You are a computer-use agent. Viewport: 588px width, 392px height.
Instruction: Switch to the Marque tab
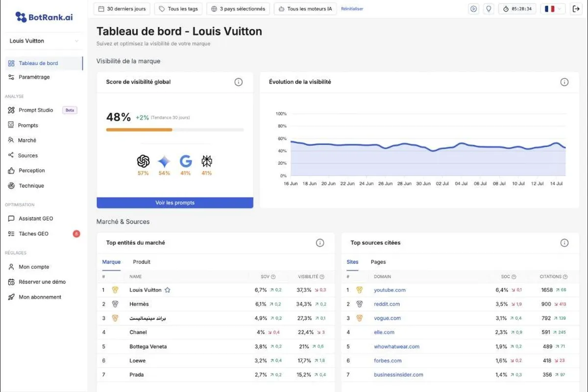(111, 262)
